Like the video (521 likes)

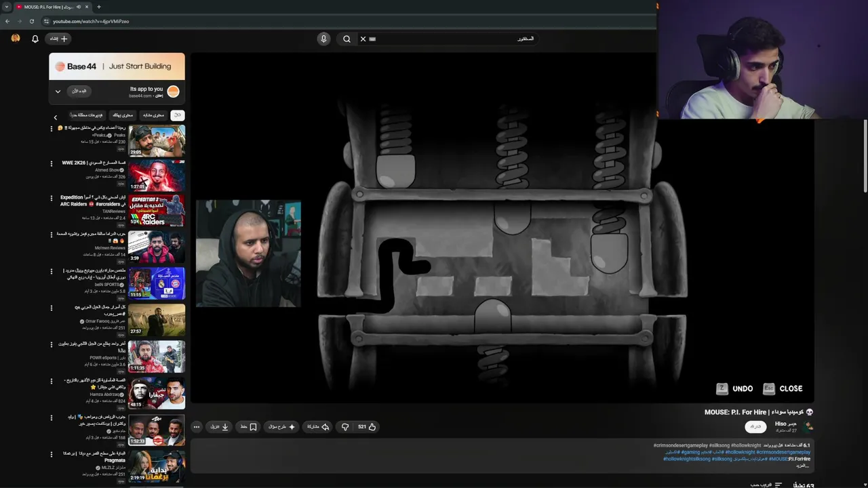(367, 427)
